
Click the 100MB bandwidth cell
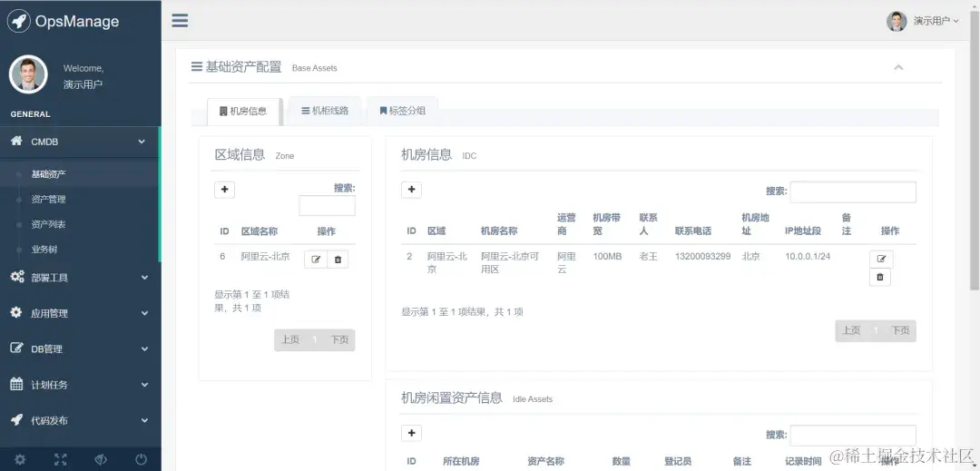tap(607, 256)
